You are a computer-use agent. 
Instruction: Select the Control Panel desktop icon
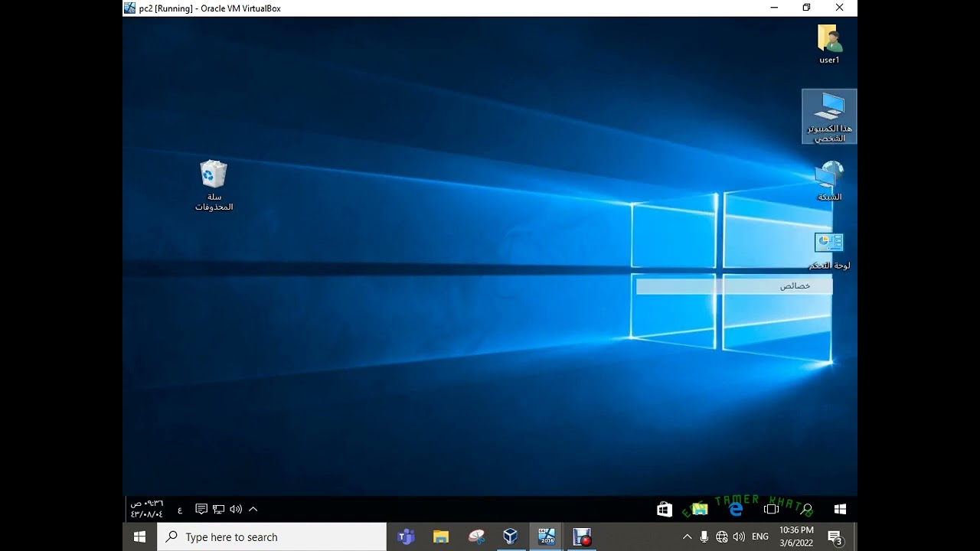829,251
